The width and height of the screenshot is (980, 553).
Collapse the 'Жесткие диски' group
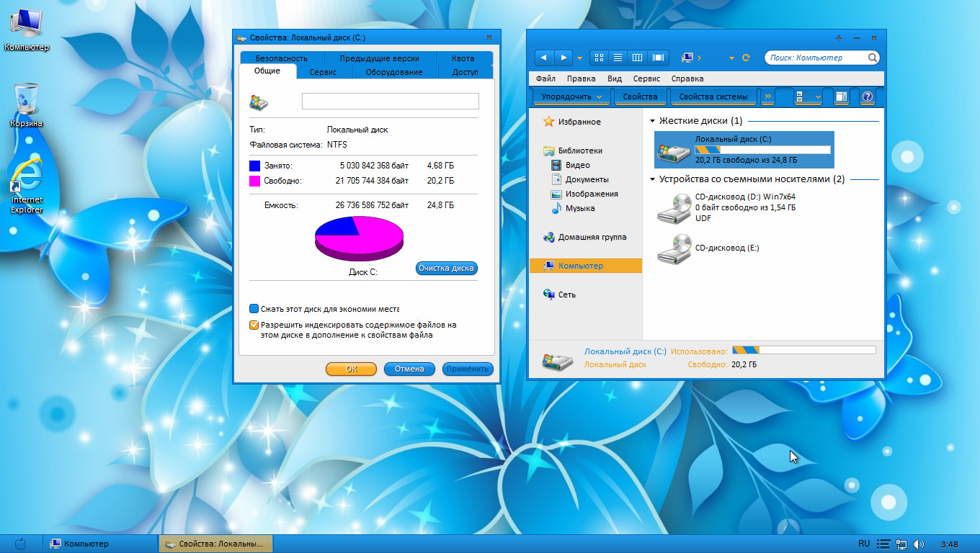pos(653,121)
